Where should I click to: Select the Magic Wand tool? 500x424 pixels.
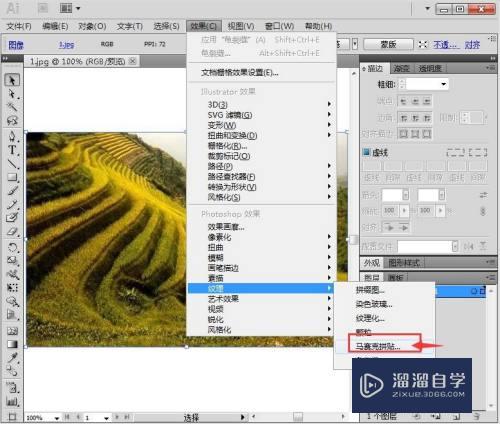12,107
